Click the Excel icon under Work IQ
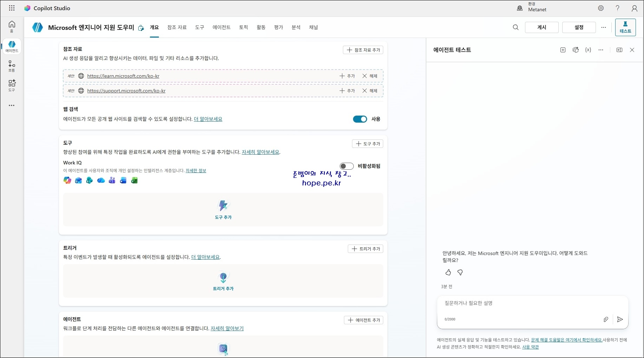Image resolution: width=644 pixels, height=358 pixels. (x=134, y=181)
